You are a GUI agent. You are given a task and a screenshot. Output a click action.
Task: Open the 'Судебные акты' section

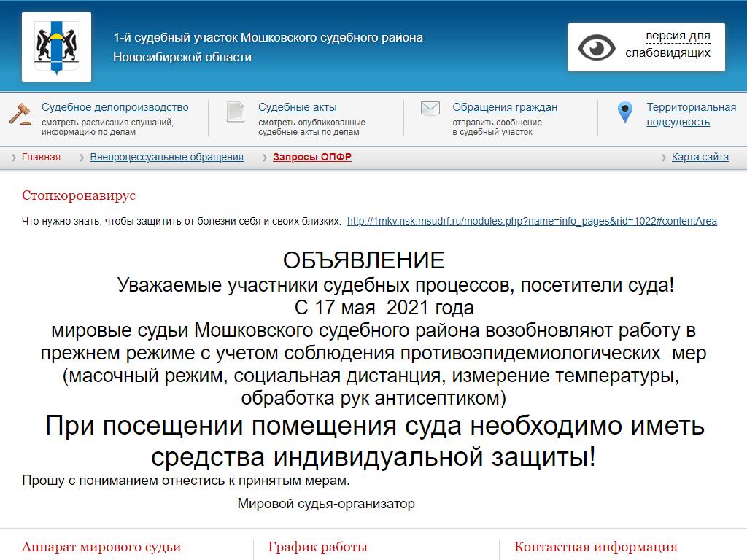click(x=297, y=107)
